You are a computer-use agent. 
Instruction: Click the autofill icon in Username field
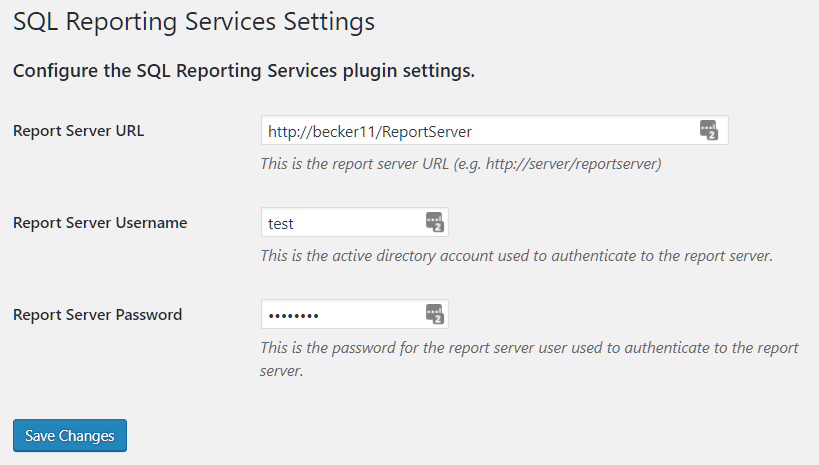point(434,222)
